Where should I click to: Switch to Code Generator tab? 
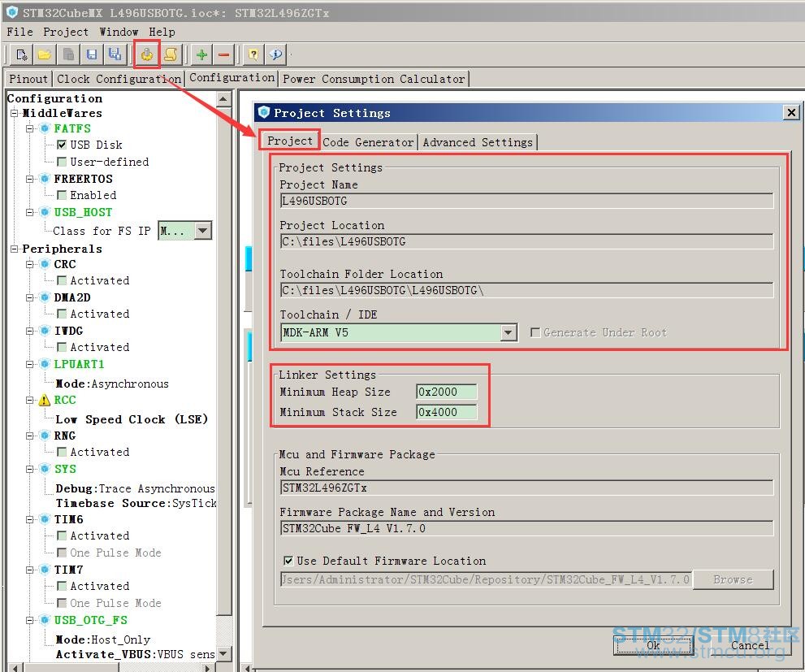pos(368,142)
